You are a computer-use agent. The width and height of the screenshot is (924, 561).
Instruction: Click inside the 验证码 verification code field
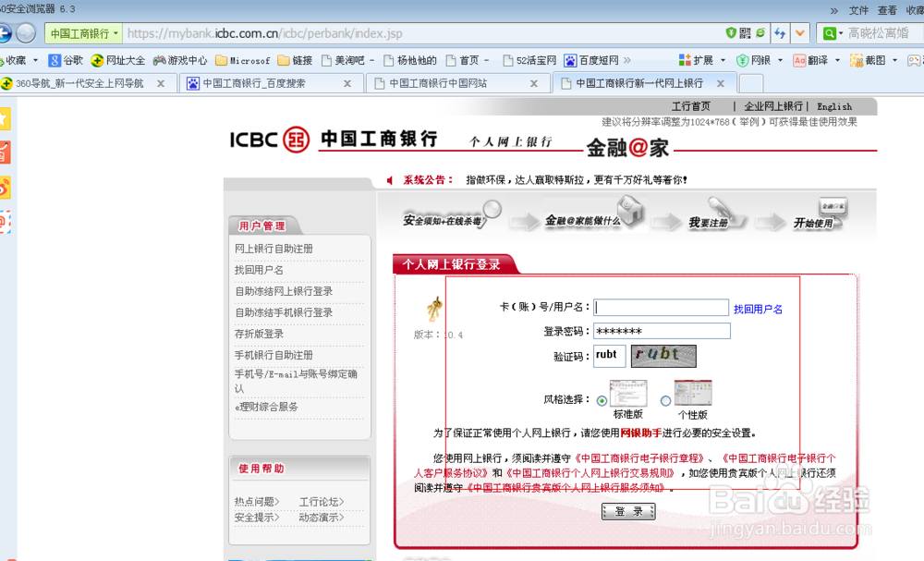tap(608, 355)
